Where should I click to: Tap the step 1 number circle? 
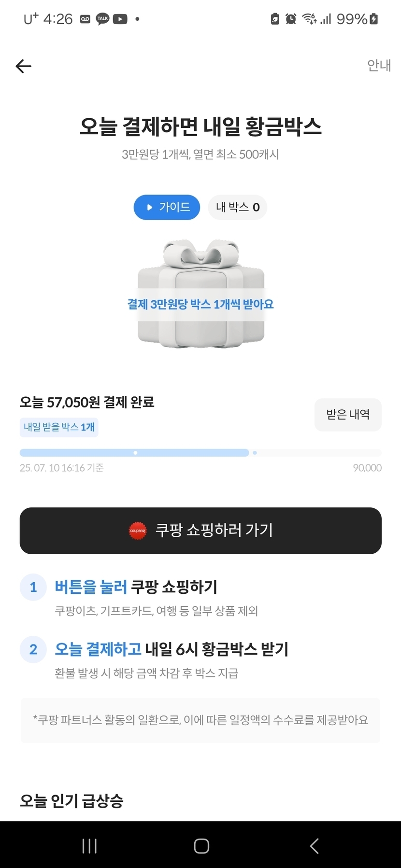pos(33,587)
